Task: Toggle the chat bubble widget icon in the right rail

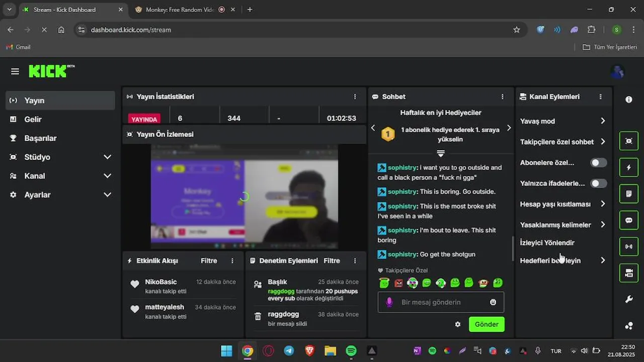Action: pos(629,220)
